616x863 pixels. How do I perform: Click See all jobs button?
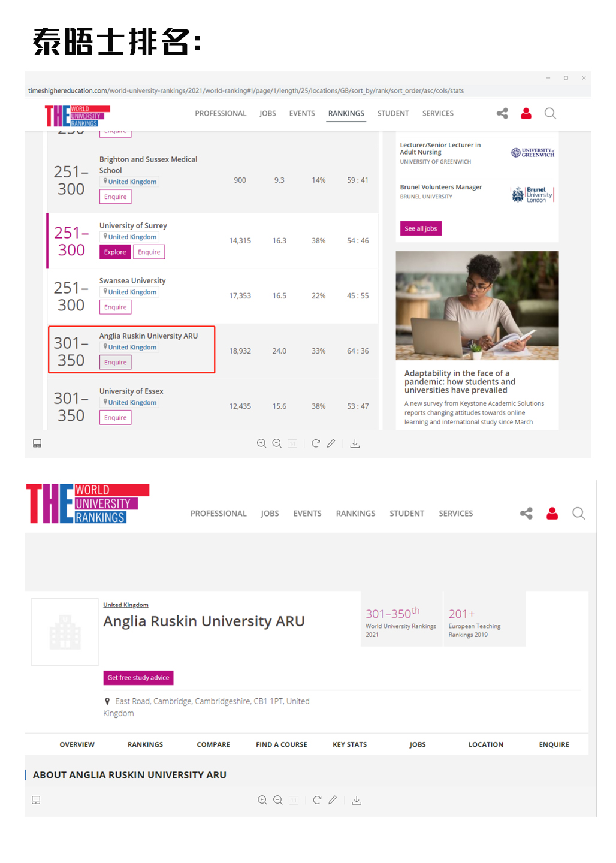421,228
